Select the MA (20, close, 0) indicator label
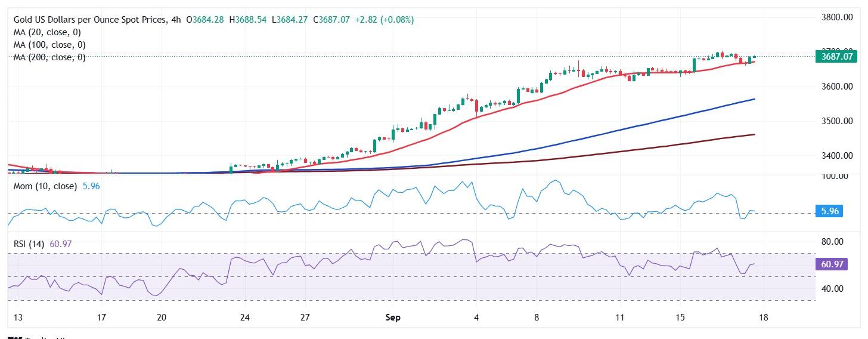 [47, 32]
